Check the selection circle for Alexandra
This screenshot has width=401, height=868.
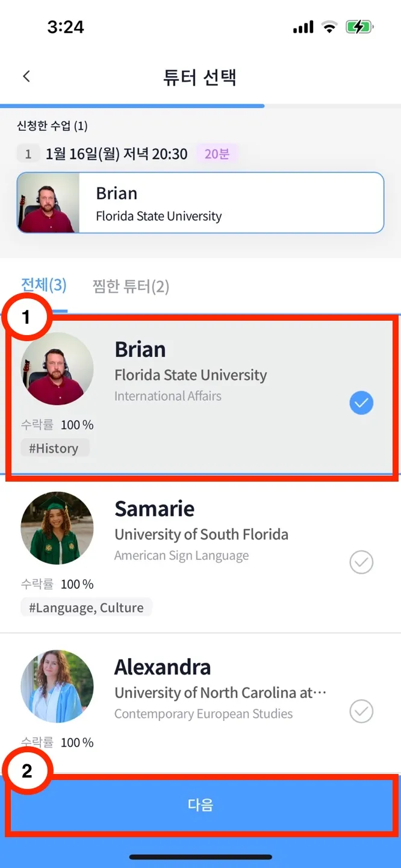pos(361,712)
